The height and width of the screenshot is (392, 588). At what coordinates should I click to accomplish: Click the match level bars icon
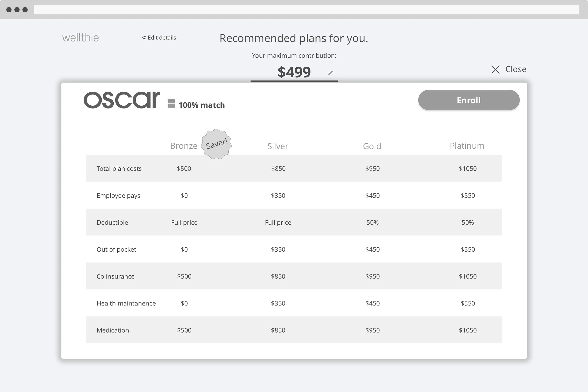[x=171, y=103]
